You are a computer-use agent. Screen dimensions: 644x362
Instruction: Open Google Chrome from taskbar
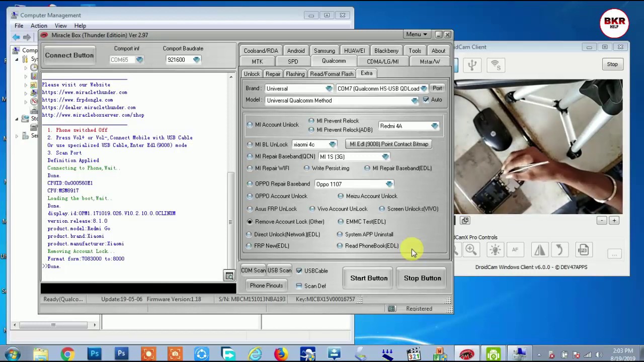click(x=67, y=354)
